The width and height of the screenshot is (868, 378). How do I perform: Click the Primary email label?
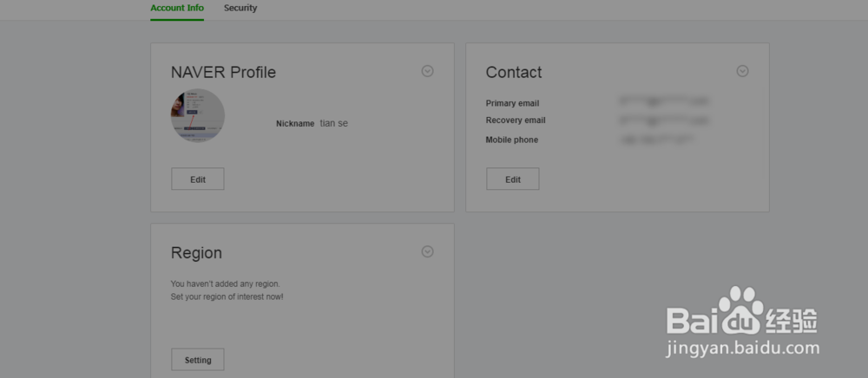(512, 103)
